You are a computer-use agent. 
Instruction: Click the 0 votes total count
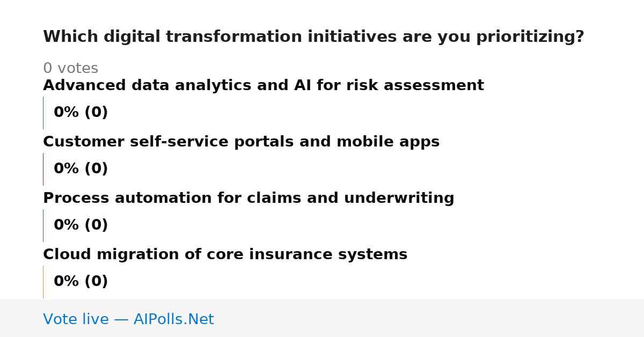70,69
